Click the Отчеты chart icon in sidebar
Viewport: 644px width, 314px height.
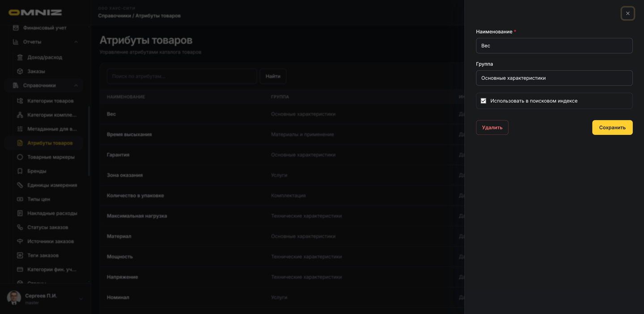click(x=16, y=42)
